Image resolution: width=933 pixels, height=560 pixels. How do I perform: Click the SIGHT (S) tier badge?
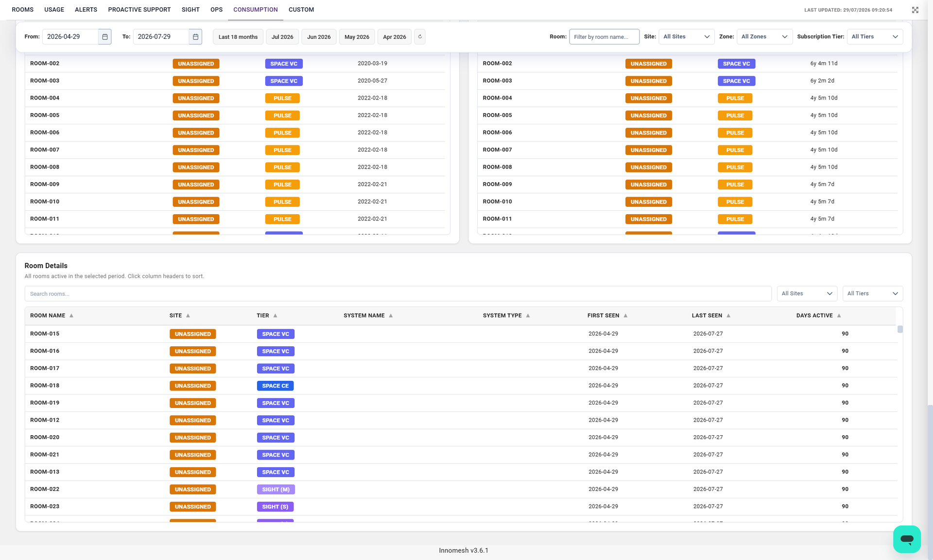pyautogui.click(x=275, y=507)
